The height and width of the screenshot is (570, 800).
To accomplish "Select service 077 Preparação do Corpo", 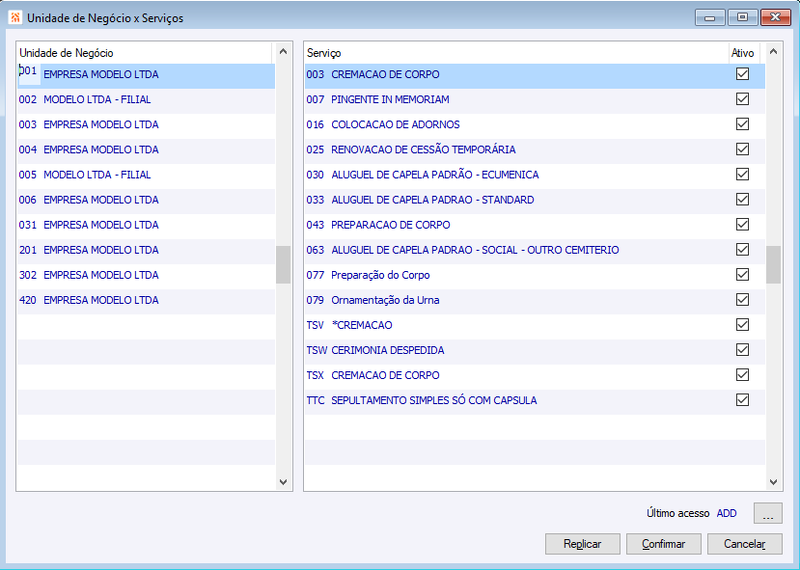I will pos(535,276).
